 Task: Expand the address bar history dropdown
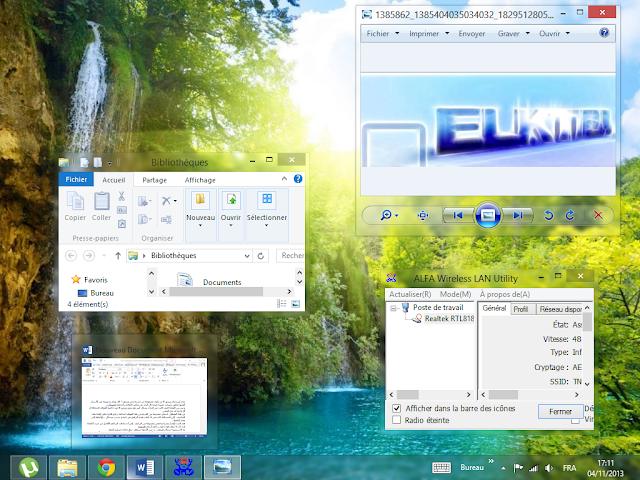point(247,256)
